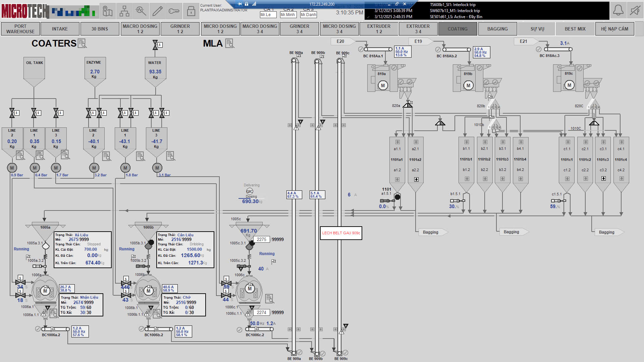644x362 pixels.
Task: Open the alarm bell notifications
Action: pyautogui.click(x=618, y=11)
